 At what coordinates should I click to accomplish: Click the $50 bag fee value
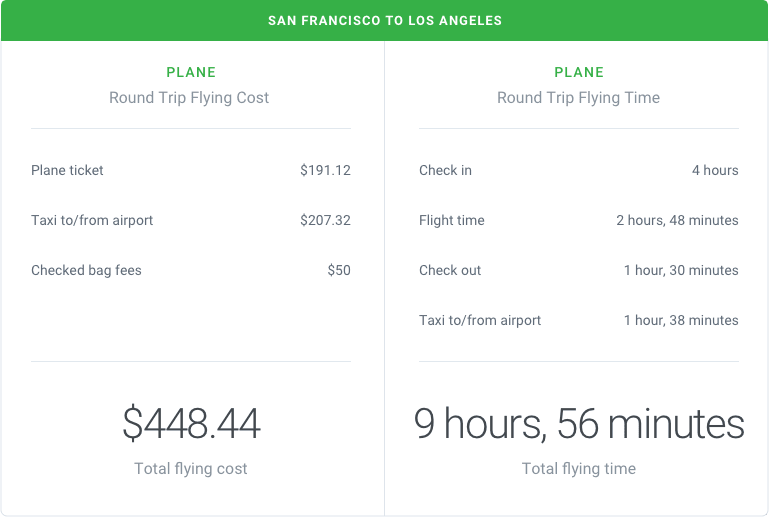(339, 270)
